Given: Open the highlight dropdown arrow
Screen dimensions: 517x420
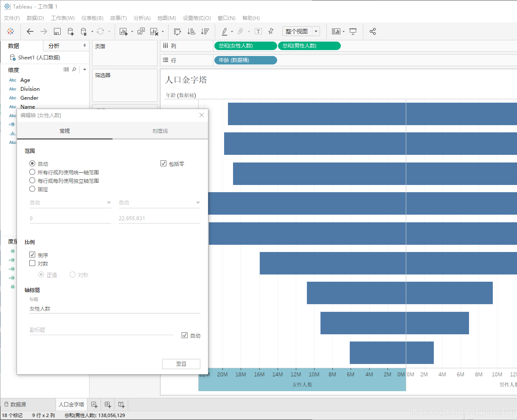Looking at the screenshot, I should pos(232,32).
